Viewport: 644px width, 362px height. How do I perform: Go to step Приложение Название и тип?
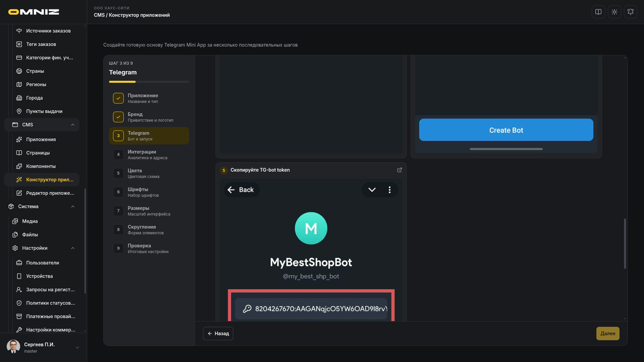149,98
